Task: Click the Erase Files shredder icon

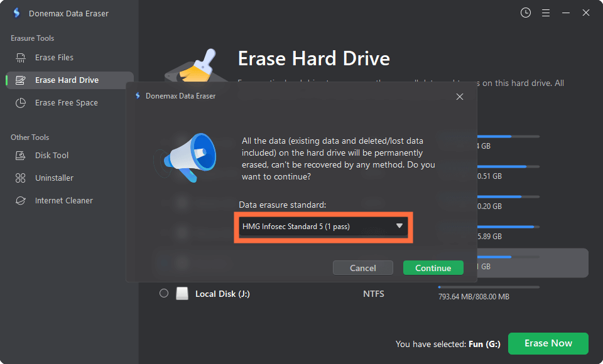Action: (x=20, y=58)
